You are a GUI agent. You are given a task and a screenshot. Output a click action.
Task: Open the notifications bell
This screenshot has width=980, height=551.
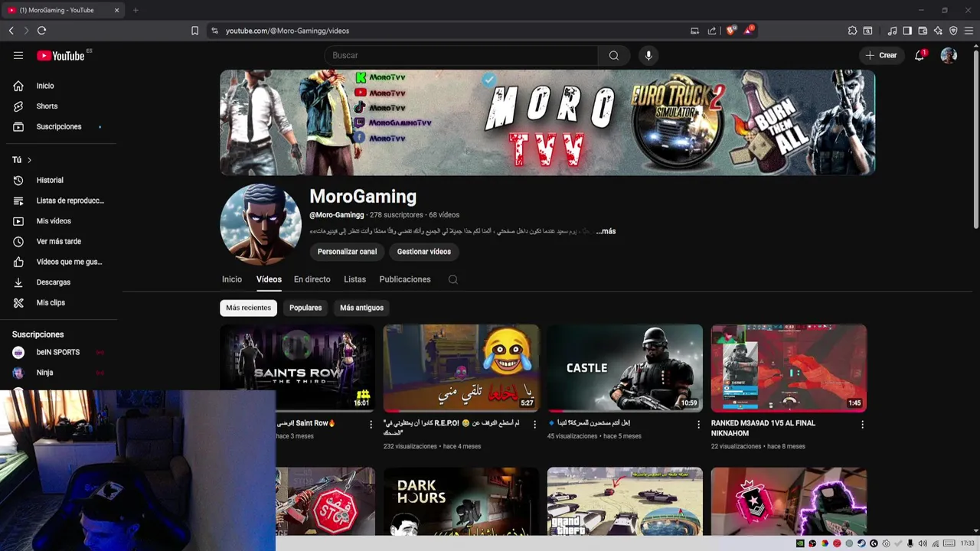point(920,55)
